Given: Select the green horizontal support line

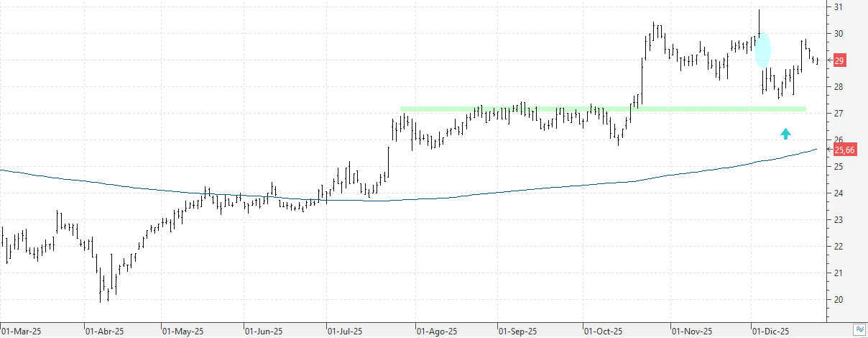Looking at the screenshot, I should point(603,109).
